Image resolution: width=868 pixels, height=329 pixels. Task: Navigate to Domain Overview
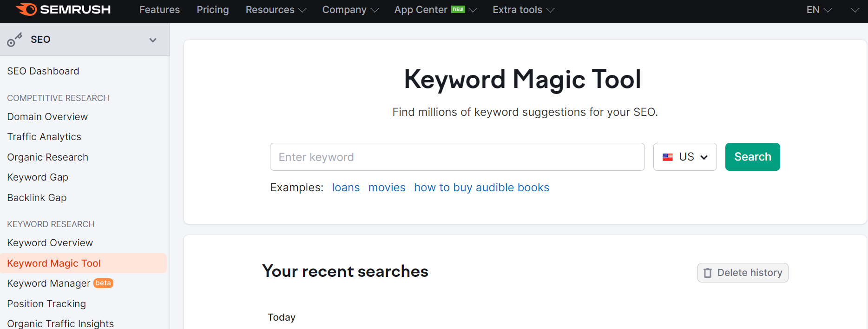(47, 117)
